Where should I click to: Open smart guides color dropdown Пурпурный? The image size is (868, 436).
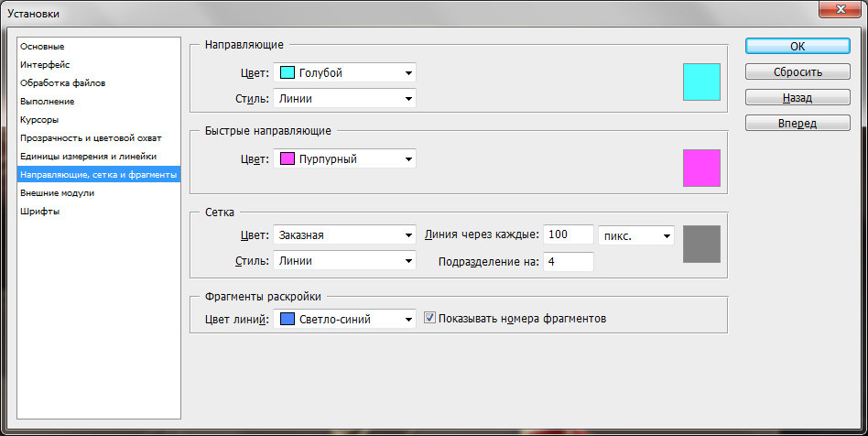[x=344, y=159]
